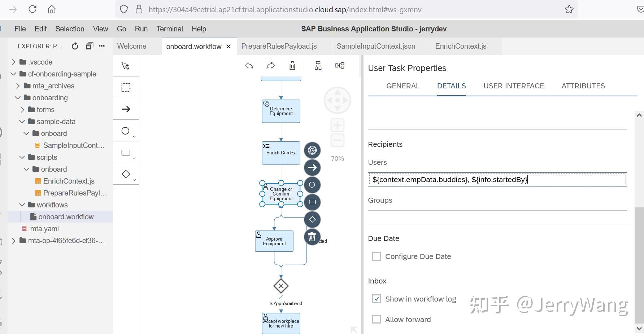Viewport: 644px width, 334px height.
Task: Click the Refresh Explorer icon
Action: coord(75,46)
